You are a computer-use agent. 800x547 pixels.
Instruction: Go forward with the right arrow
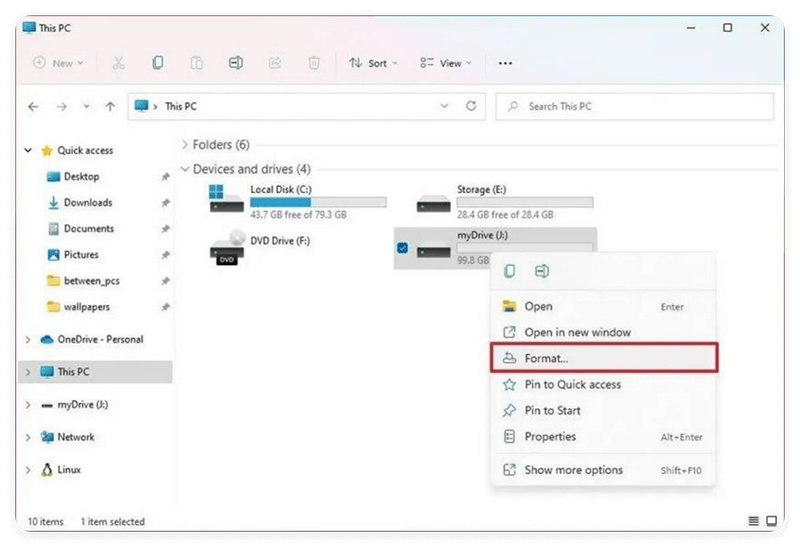click(x=62, y=106)
